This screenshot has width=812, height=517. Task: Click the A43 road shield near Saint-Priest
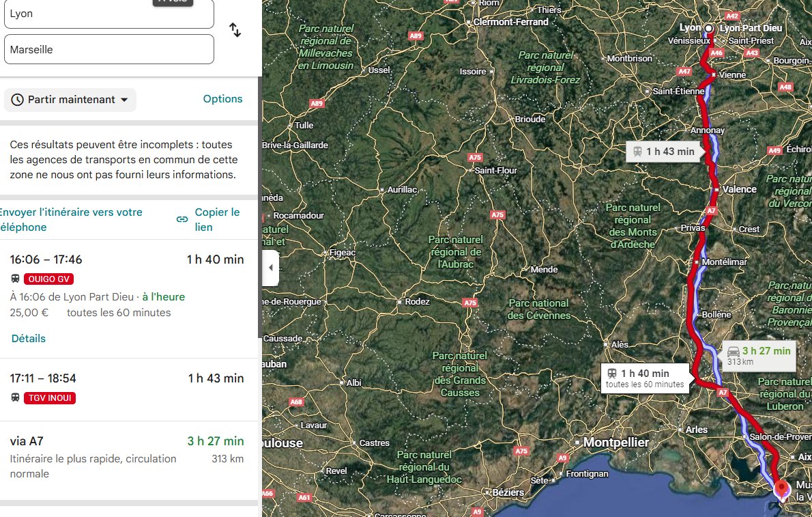pyautogui.click(x=752, y=53)
